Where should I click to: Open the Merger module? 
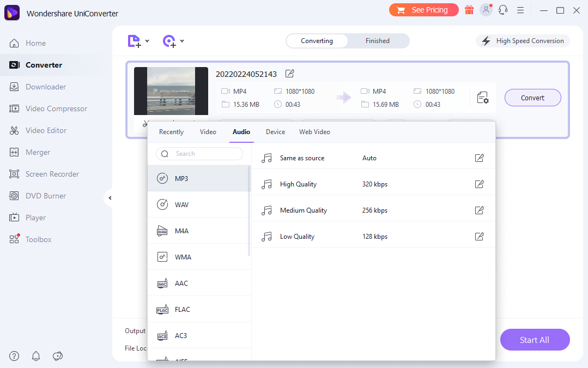coord(29,152)
